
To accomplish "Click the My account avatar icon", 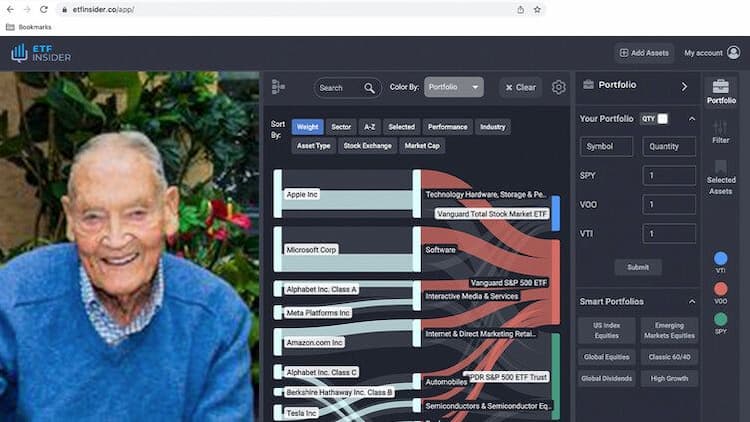I will (733, 53).
